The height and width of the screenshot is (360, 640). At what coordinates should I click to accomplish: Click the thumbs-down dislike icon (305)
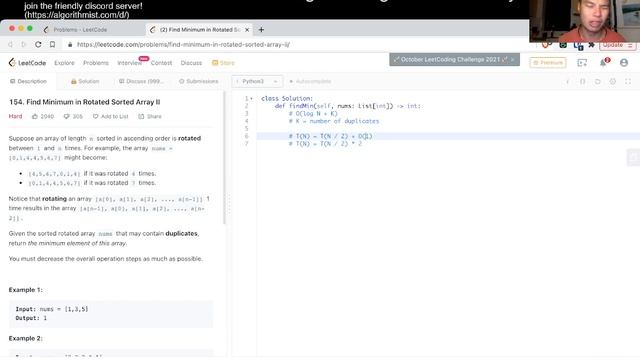tap(67, 116)
